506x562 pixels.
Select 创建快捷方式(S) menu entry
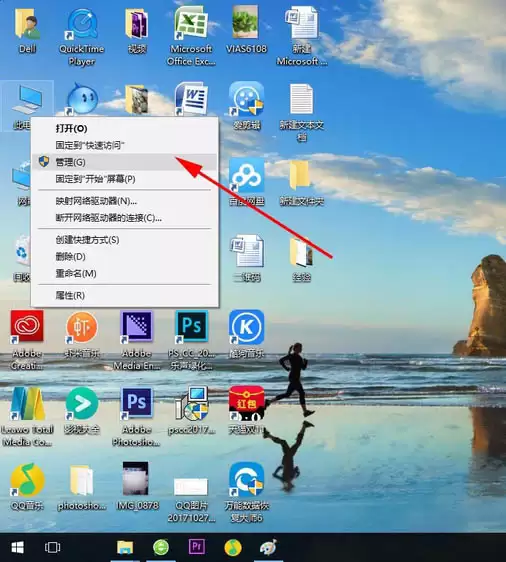point(124,240)
